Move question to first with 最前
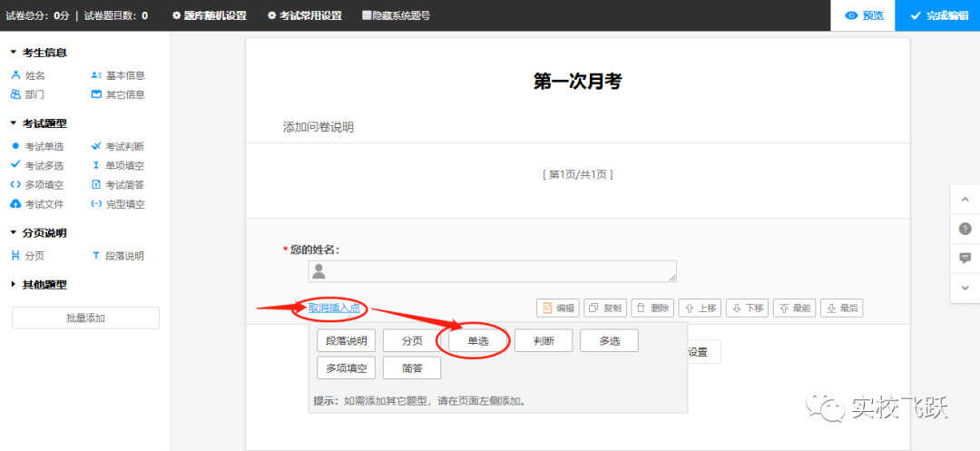The width and height of the screenshot is (980, 451). tap(794, 308)
